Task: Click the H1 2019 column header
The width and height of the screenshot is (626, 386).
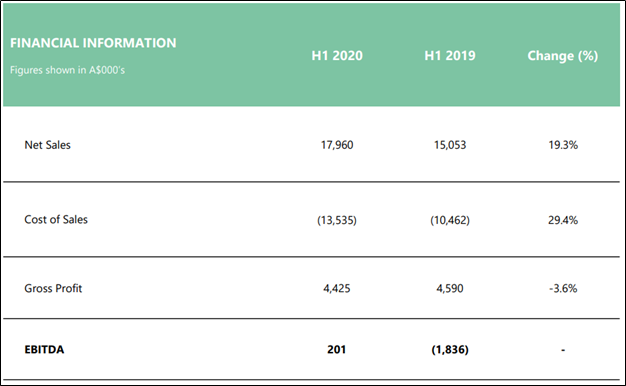Action: [450, 55]
